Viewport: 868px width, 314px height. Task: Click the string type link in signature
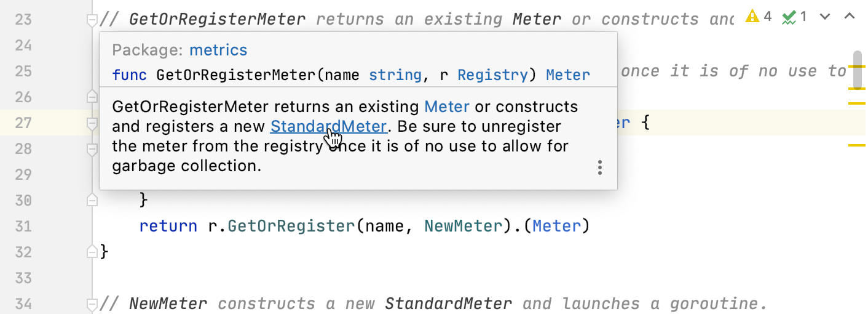(395, 75)
